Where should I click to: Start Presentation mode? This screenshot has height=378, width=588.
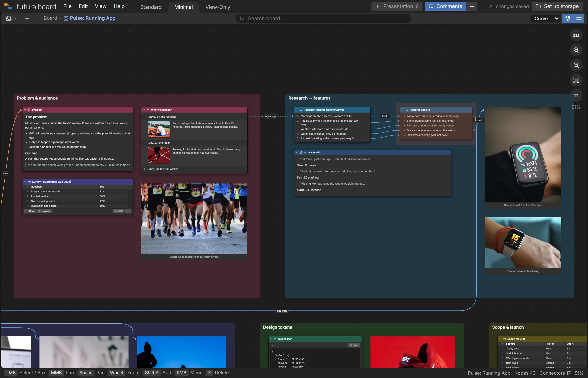(397, 6)
